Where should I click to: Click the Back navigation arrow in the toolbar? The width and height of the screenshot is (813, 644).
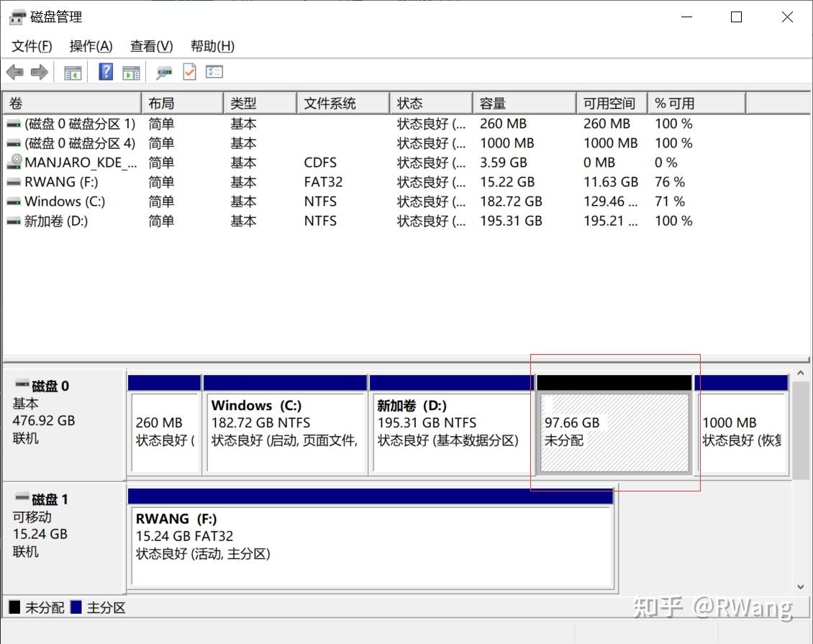[16, 71]
